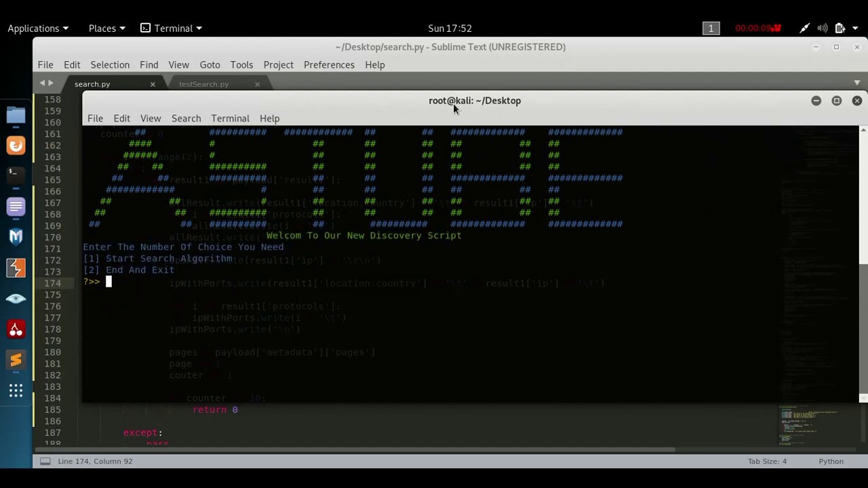Open Sublime Text Edit menu
The image size is (868, 488).
72,65
